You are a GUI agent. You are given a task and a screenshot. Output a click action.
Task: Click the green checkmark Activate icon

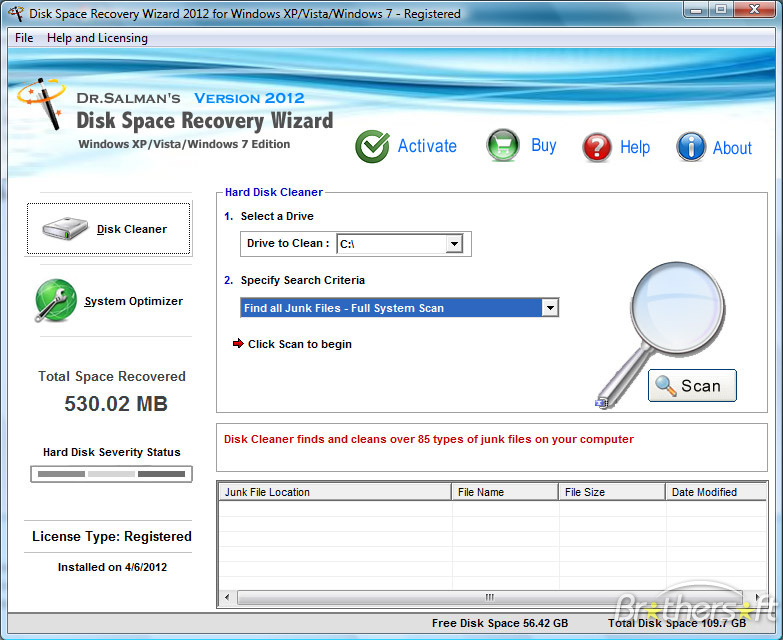372,146
